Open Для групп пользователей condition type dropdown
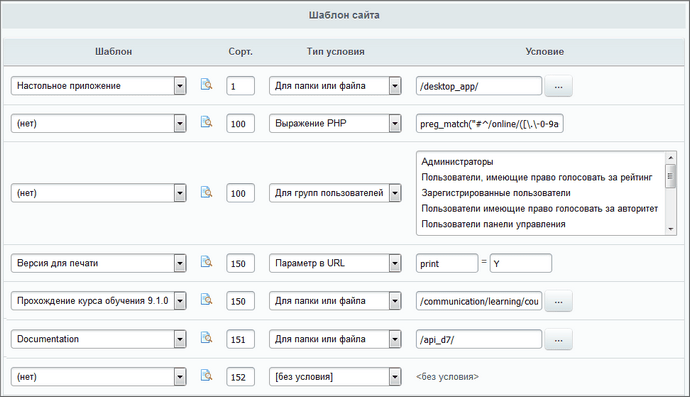This screenshot has width=690, height=397. coord(335,193)
